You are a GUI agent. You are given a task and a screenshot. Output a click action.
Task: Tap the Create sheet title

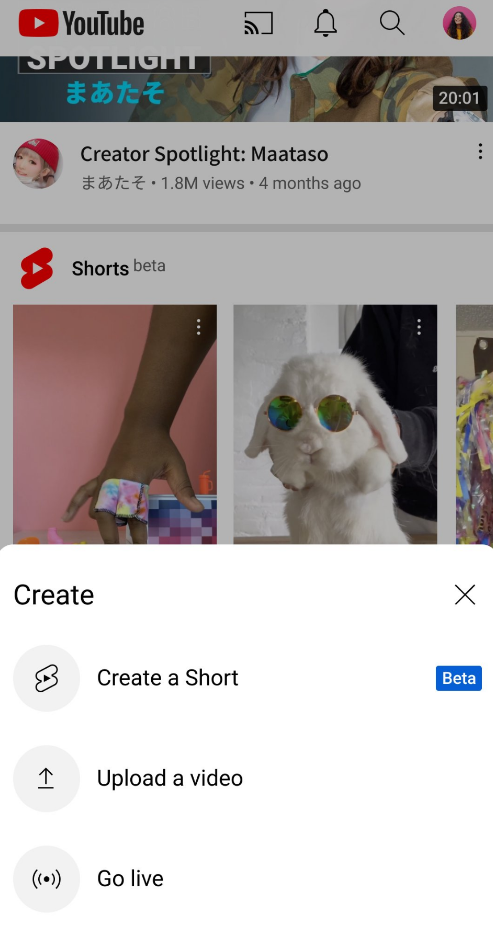pyautogui.click(x=54, y=595)
